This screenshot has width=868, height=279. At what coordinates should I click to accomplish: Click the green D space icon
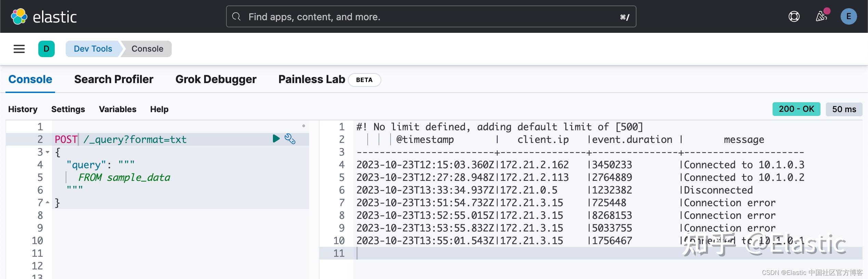47,49
